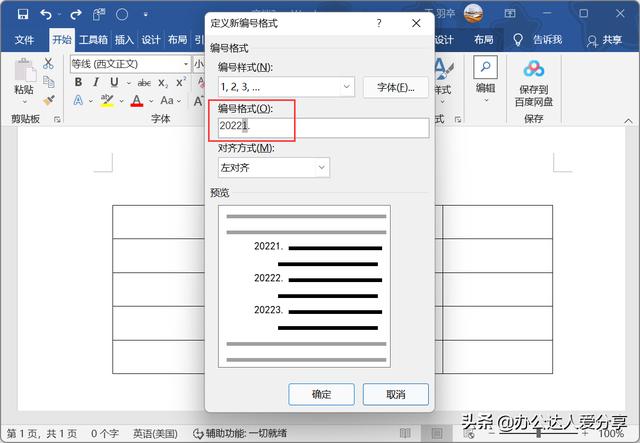Click the 英语(美国) language indicator

156,433
